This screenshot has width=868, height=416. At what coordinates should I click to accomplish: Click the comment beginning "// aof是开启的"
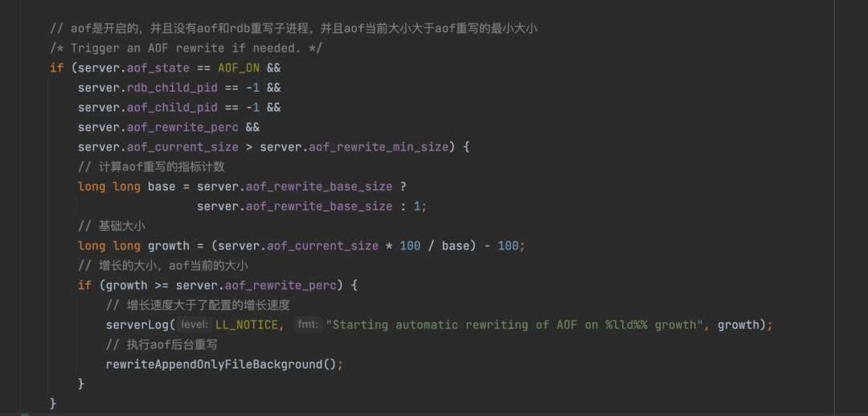293,28
